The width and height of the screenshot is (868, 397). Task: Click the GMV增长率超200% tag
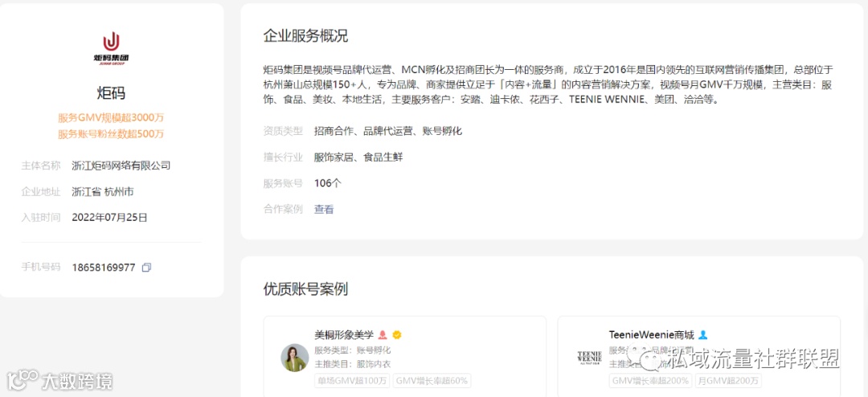(650, 381)
